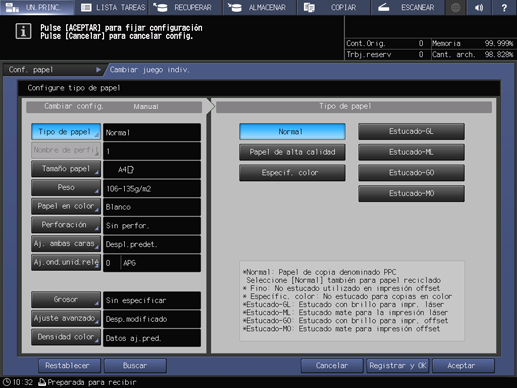Open the Densidad color setting
Viewport: 517px width, 388px height.
[66, 337]
